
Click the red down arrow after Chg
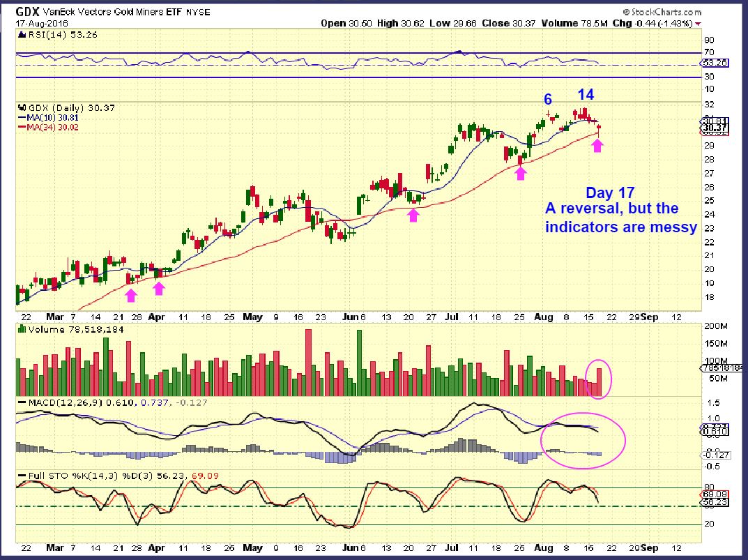699,24
